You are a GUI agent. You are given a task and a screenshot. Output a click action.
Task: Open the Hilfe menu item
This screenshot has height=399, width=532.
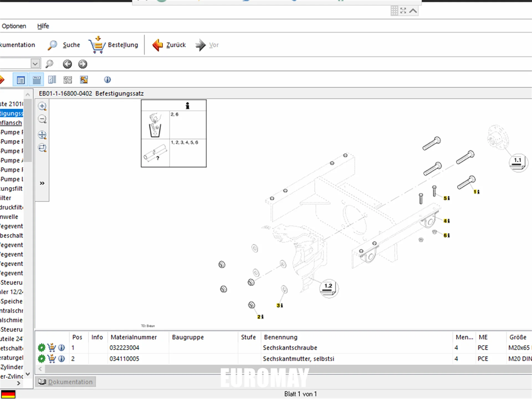(43, 25)
